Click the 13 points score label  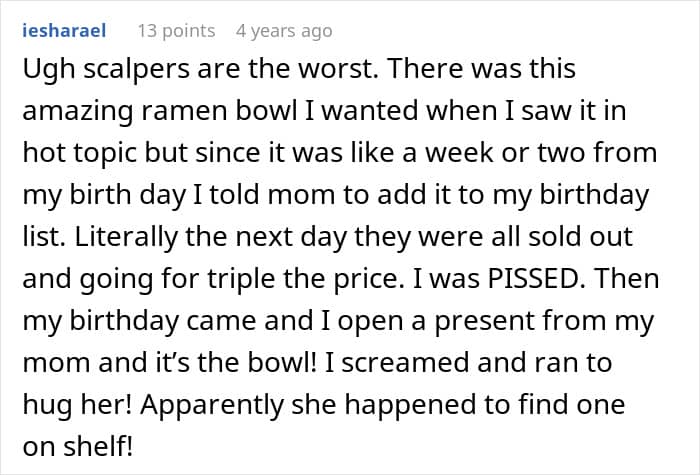(x=176, y=31)
